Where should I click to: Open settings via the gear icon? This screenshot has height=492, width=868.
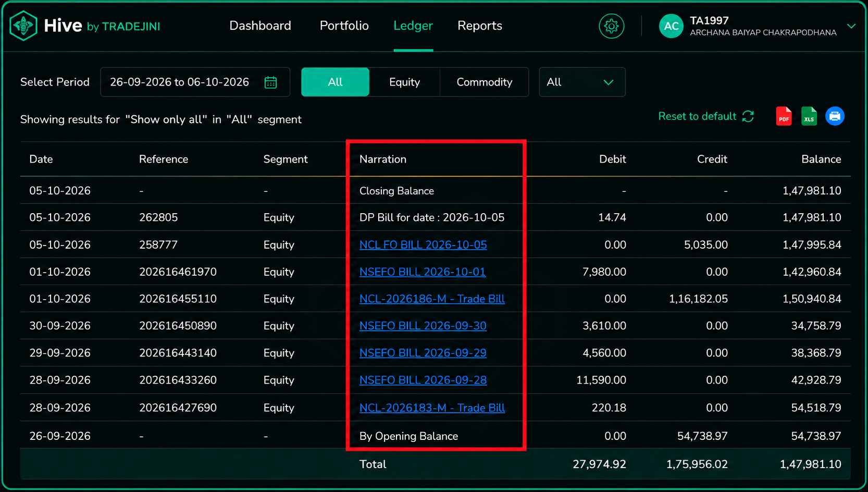pos(612,26)
